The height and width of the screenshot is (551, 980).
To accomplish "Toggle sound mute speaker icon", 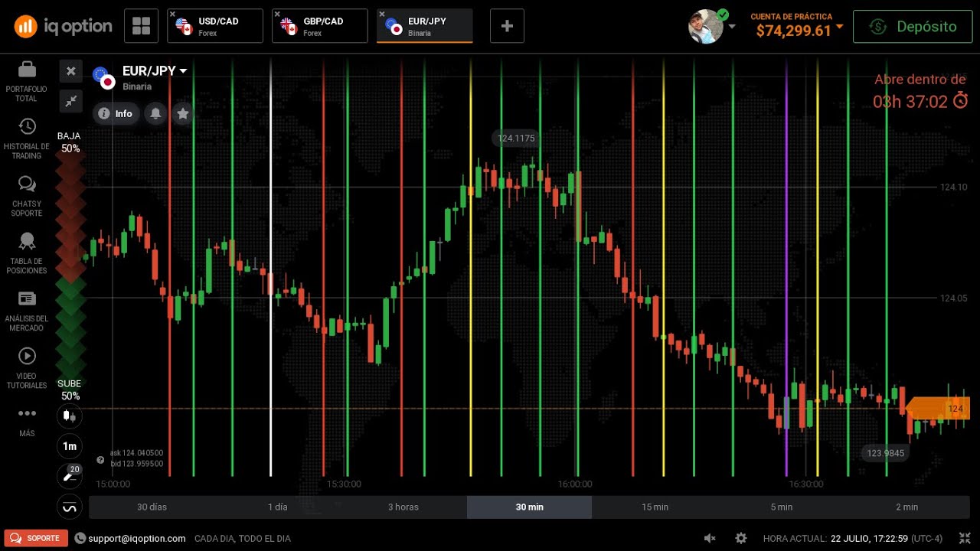I will (x=710, y=539).
